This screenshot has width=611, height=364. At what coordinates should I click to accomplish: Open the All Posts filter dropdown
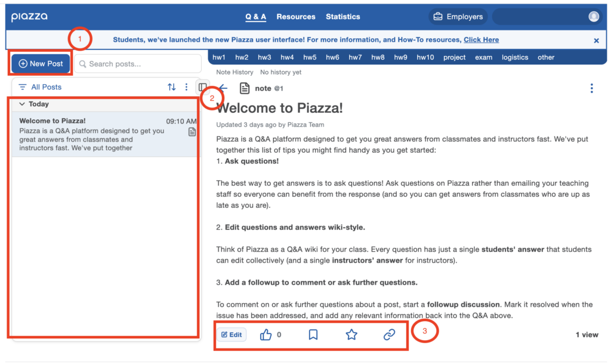[40, 87]
